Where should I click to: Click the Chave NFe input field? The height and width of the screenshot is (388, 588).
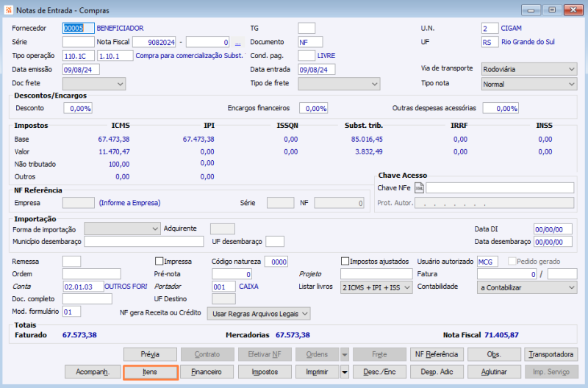pos(500,188)
